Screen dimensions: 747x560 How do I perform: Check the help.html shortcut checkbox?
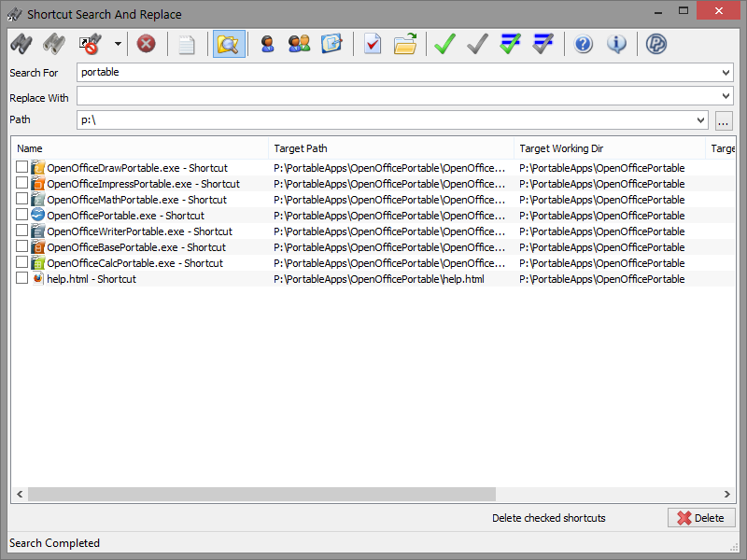coord(21,278)
